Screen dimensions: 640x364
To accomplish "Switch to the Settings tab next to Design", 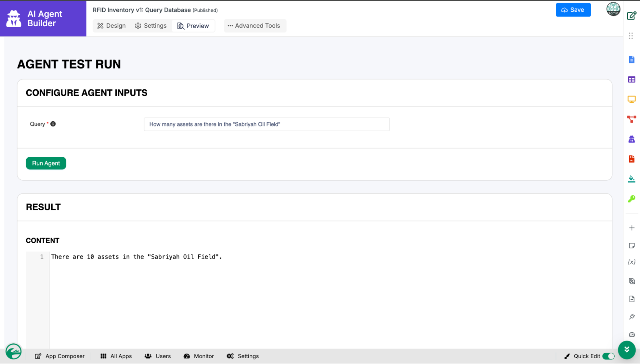I will [x=151, y=26].
